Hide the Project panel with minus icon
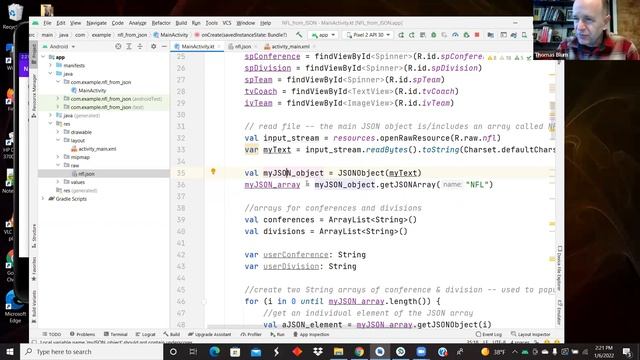Screen dimensions: 640x360 (x=164, y=47)
